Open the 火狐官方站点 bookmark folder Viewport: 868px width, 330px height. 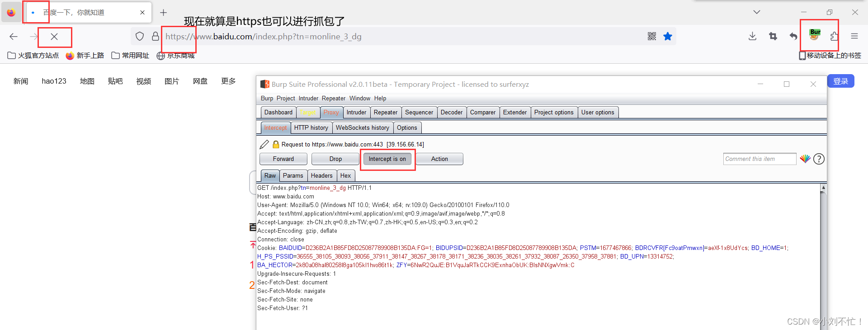tap(33, 56)
